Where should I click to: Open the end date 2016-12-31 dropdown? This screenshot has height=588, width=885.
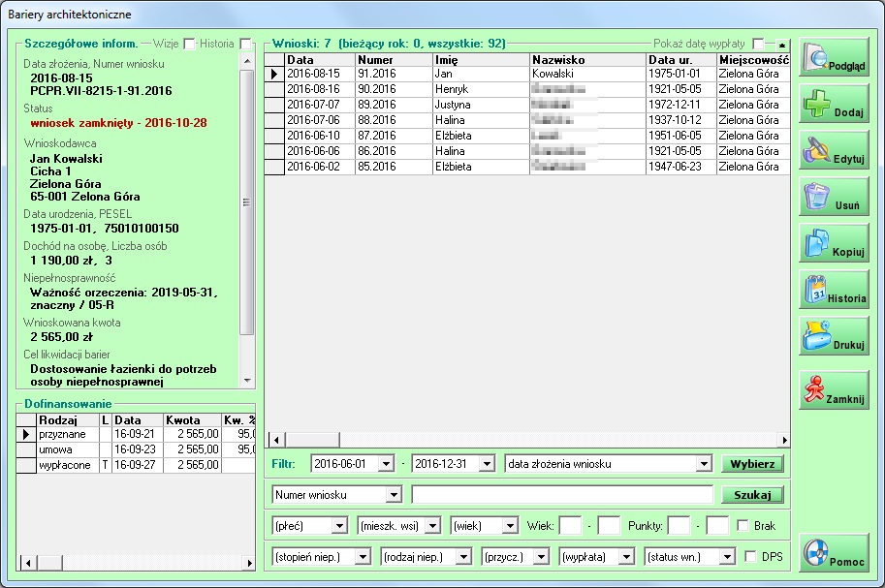pyautogui.click(x=487, y=464)
